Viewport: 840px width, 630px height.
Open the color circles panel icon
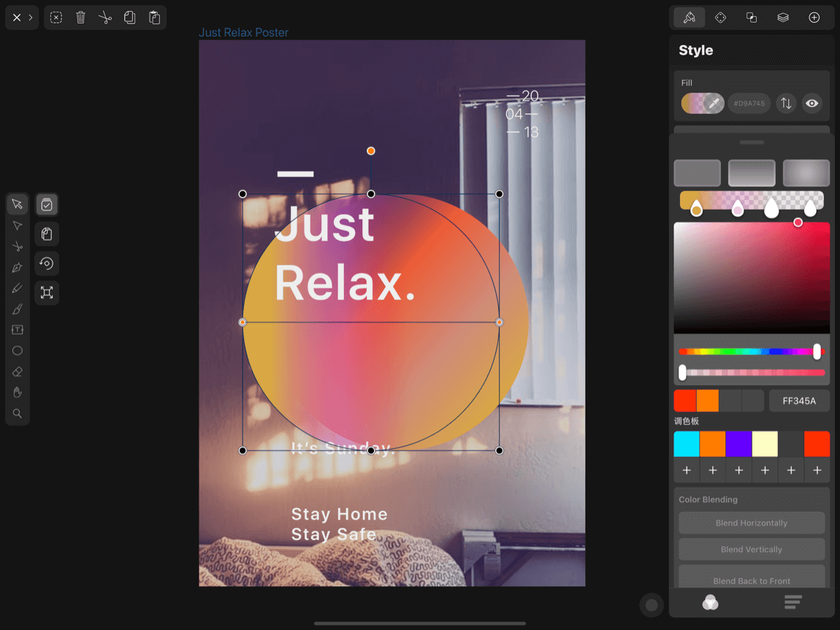tap(711, 603)
